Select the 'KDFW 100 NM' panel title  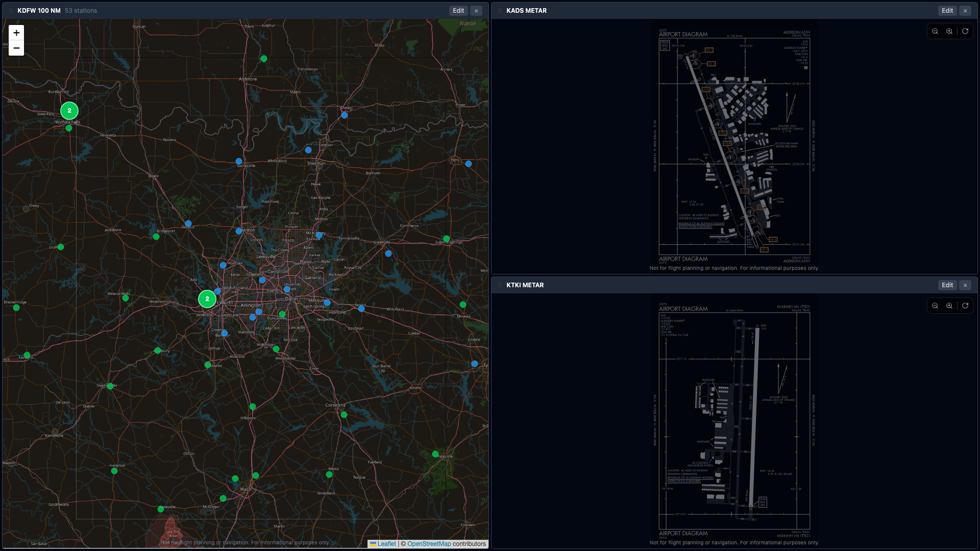click(39, 11)
